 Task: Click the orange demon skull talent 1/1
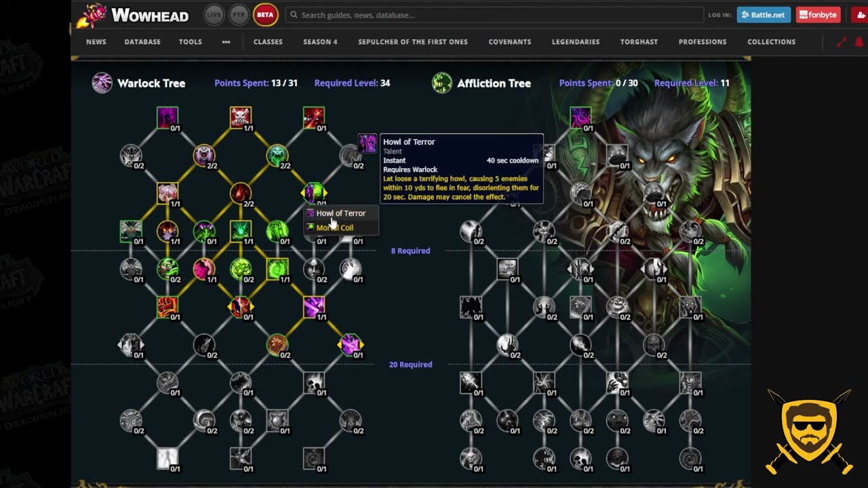click(167, 231)
